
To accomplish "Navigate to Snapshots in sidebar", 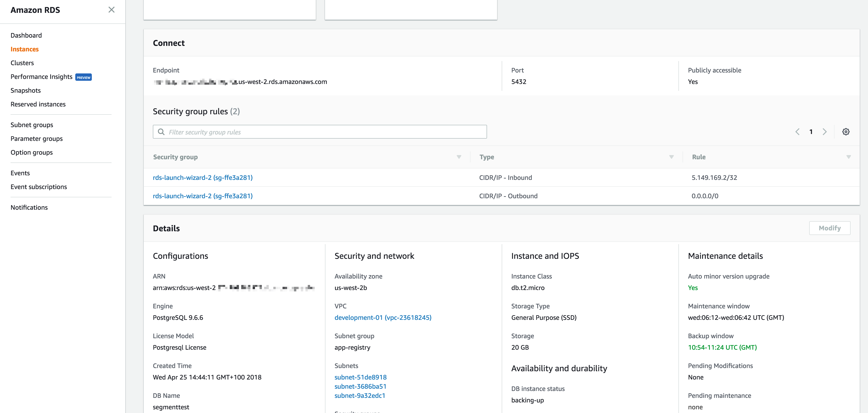I will (x=26, y=90).
